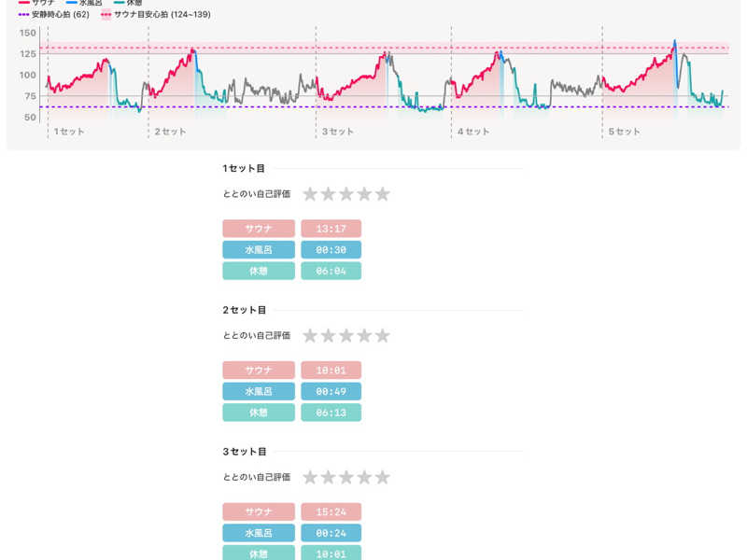Viewport: 747px width, 560px height.
Task: Set a two-star rating for set 2
Action: (x=329, y=336)
